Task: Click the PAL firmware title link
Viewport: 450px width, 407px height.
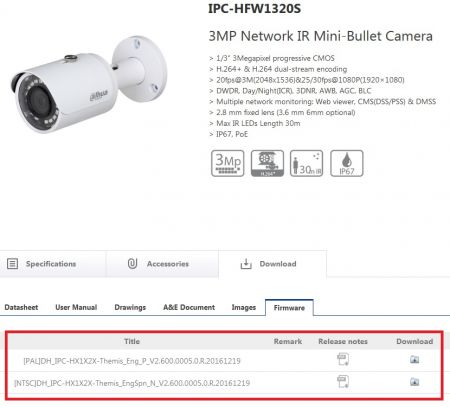Action: coord(132,361)
